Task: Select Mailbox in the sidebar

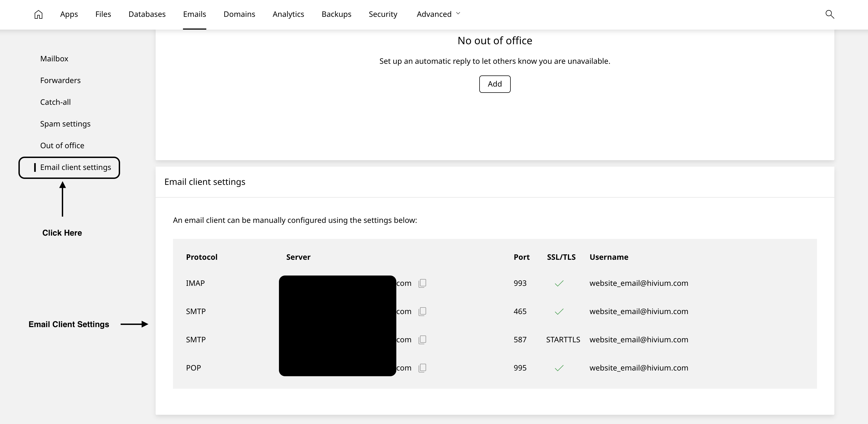Action: [x=54, y=59]
